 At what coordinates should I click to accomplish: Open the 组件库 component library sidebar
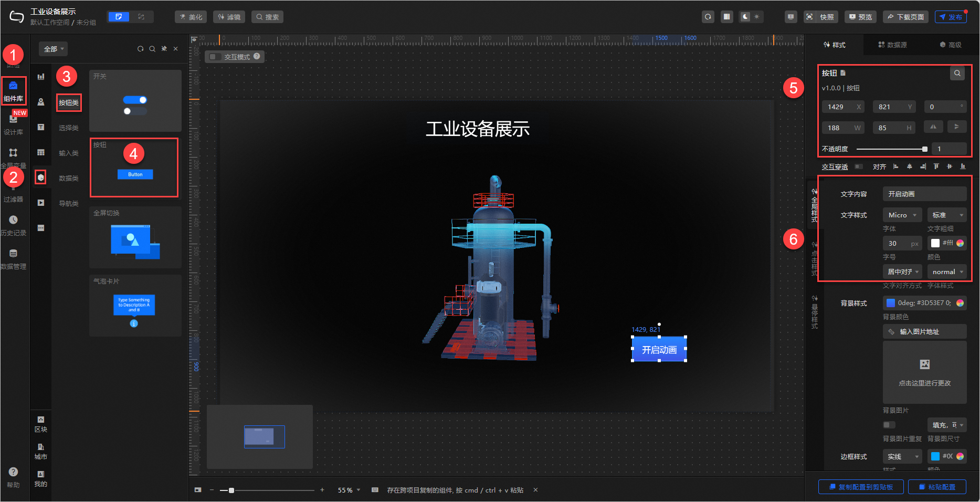(x=13, y=91)
